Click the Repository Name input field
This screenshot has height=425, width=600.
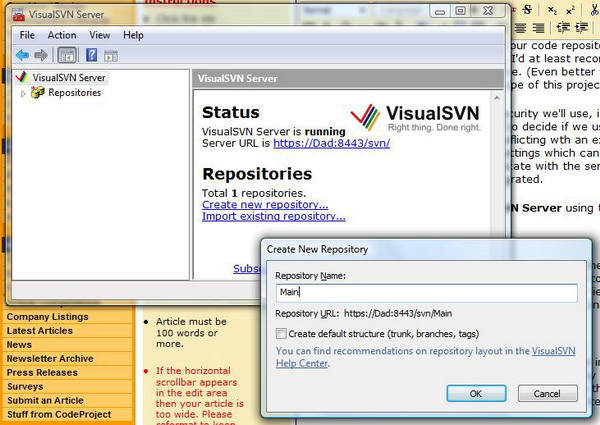tap(426, 293)
